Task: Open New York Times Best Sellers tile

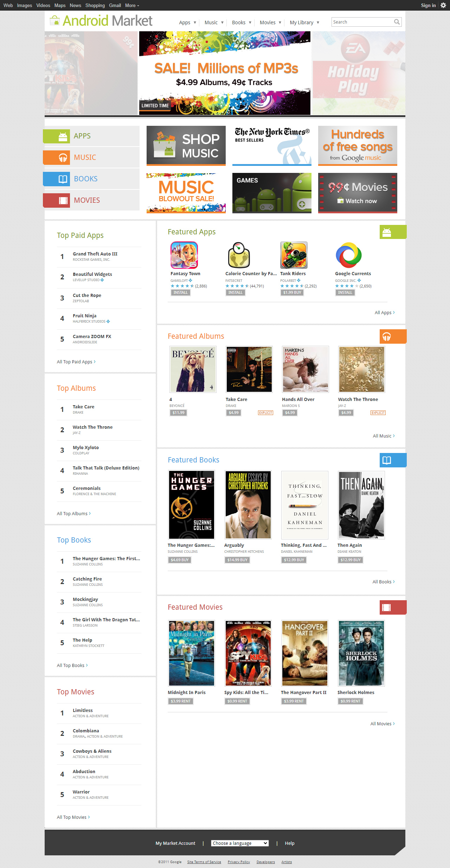Action: point(272,145)
